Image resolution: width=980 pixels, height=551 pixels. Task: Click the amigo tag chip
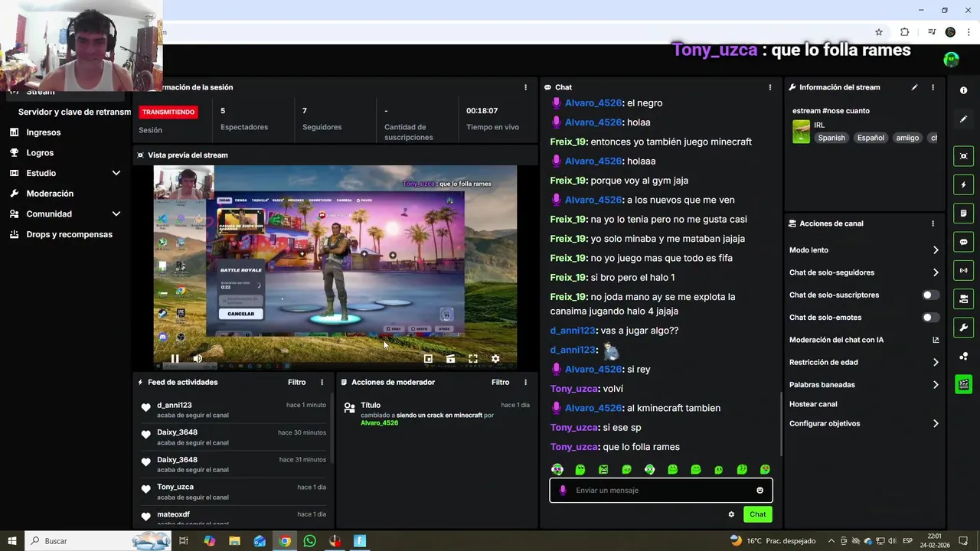(907, 138)
